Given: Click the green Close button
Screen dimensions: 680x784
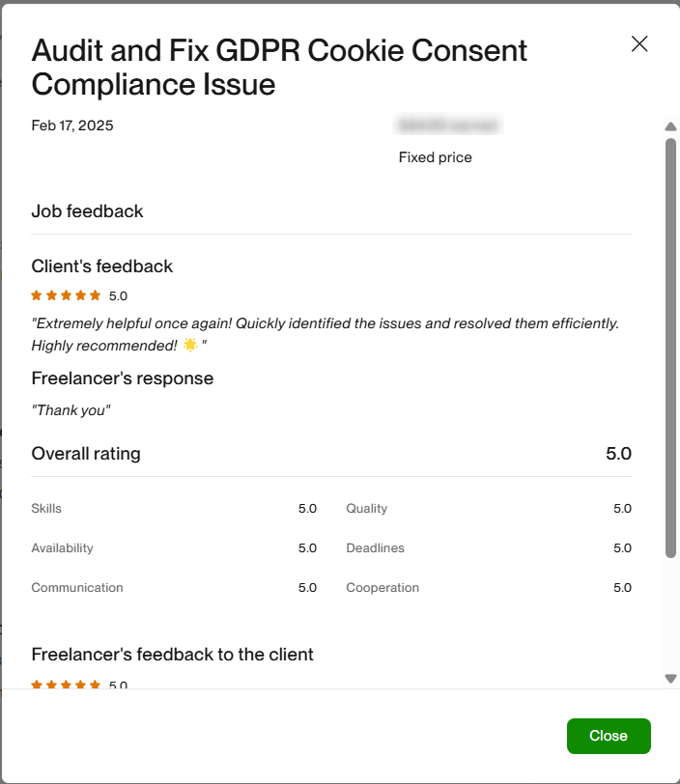Looking at the screenshot, I should point(609,736).
